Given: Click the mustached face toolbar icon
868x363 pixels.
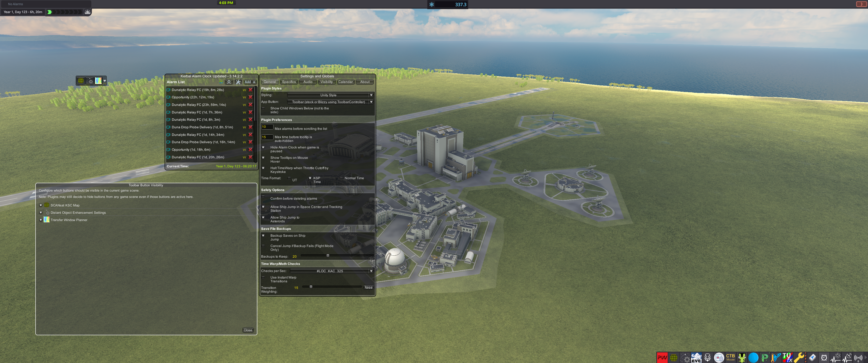Looking at the screenshot, I should pos(708,357).
